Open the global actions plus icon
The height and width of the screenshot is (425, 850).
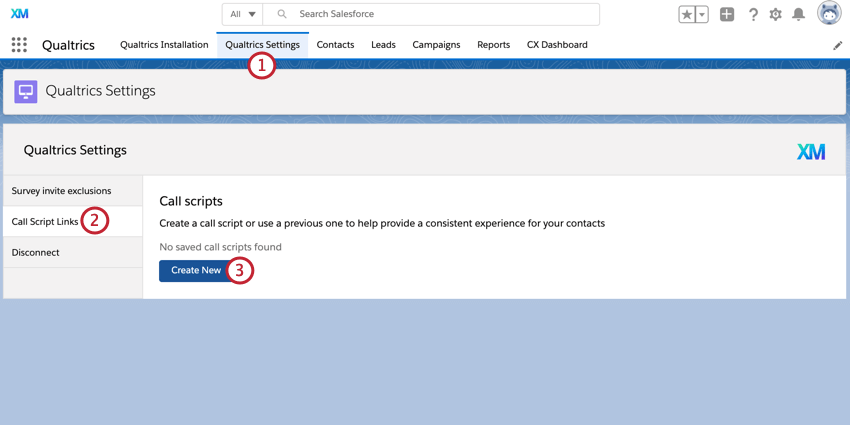pos(727,15)
